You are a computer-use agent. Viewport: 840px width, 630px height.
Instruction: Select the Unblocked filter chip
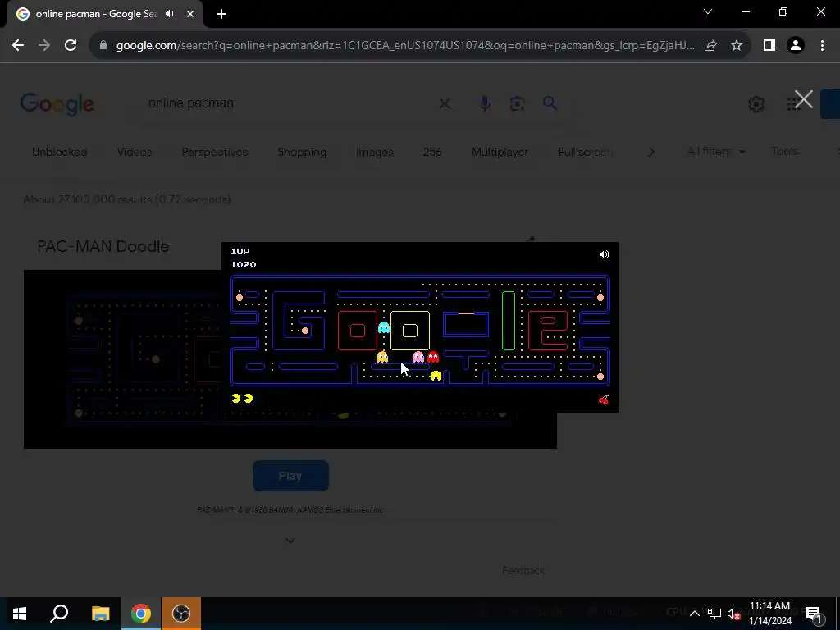pos(59,152)
